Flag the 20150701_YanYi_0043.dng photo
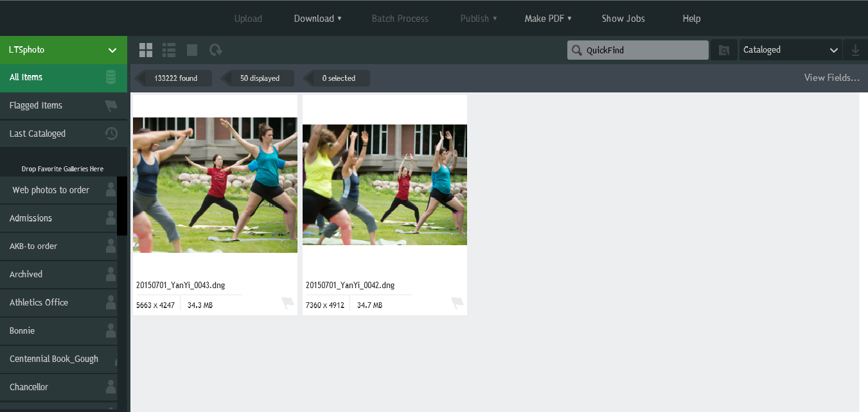This screenshot has height=412, width=868. (x=288, y=304)
